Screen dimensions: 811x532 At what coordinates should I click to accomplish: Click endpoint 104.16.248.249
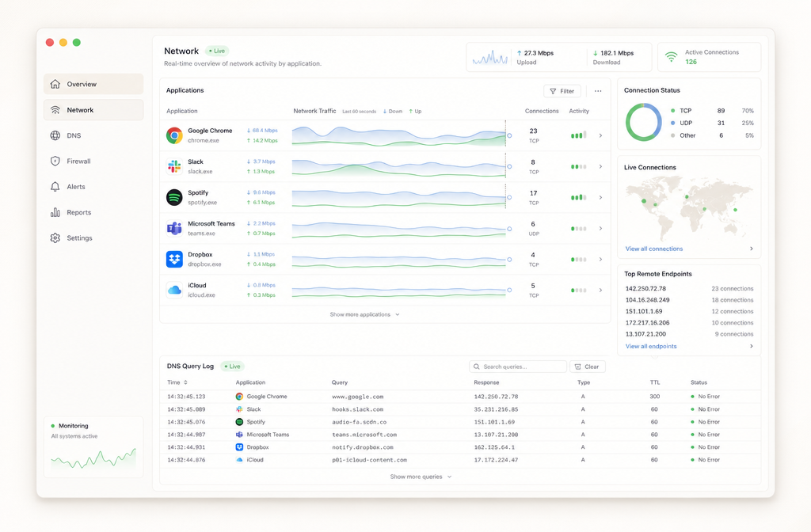click(x=648, y=300)
